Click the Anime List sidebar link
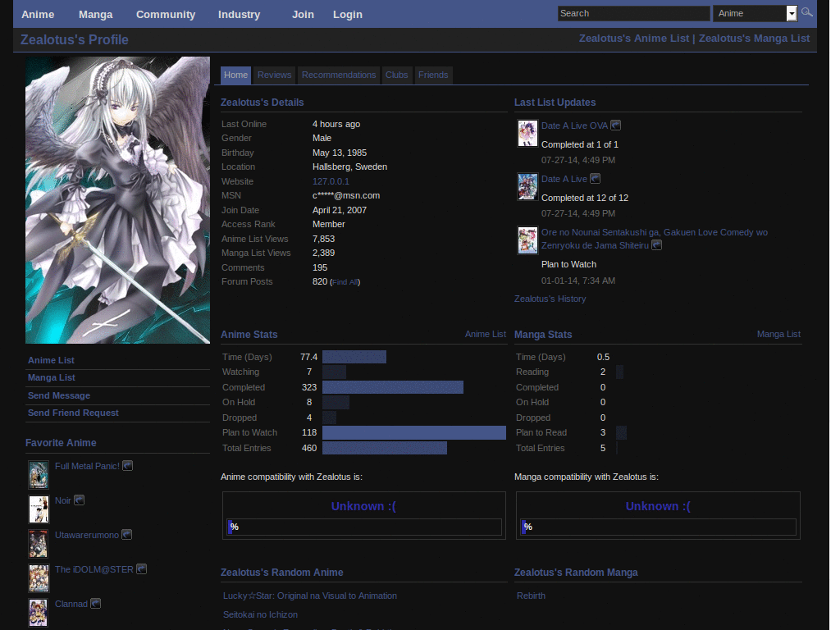 51,360
